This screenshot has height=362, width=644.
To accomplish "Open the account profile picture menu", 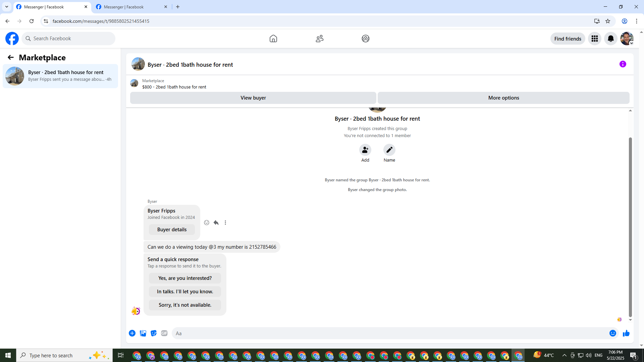I will click(627, 39).
